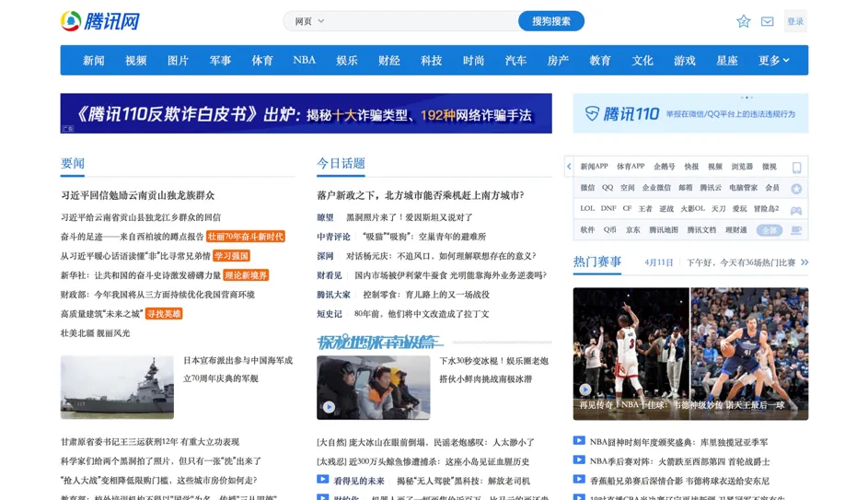This screenshot has height=500, width=868.
Task: Click the 全部 pill button
Action: click(x=770, y=230)
